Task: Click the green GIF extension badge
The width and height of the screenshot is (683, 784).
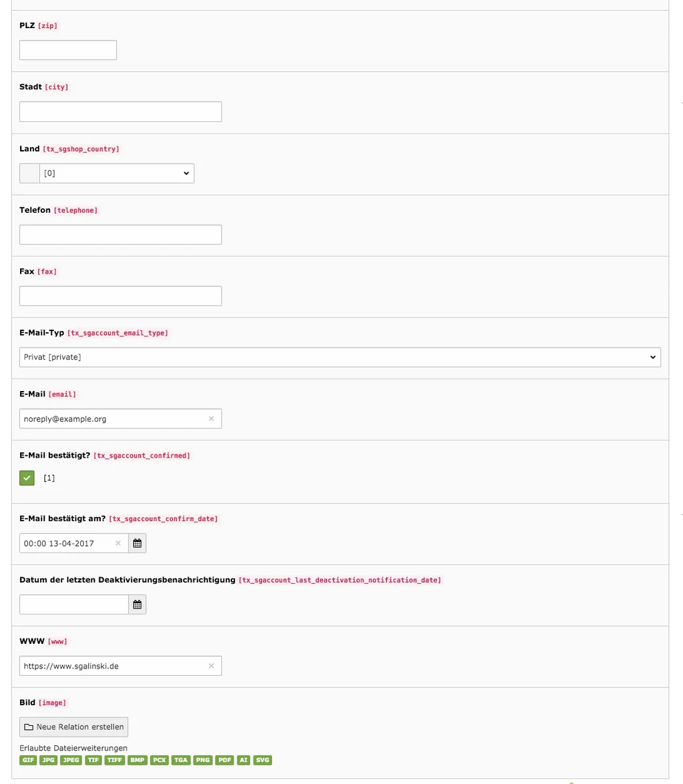Action: (28, 760)
